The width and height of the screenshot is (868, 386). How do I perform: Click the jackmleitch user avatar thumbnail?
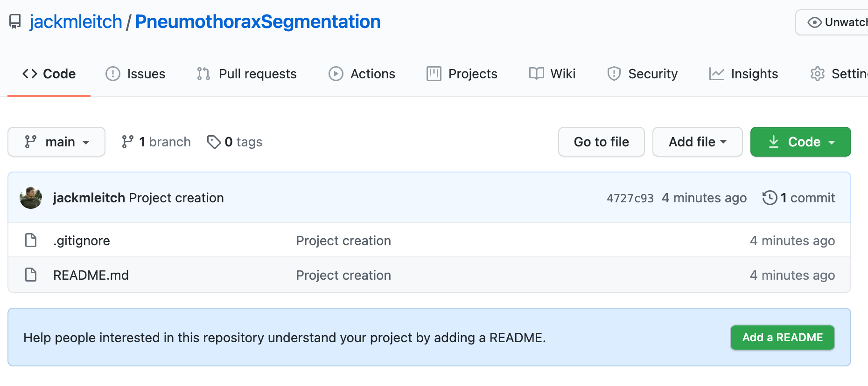[x=31, y=198]
